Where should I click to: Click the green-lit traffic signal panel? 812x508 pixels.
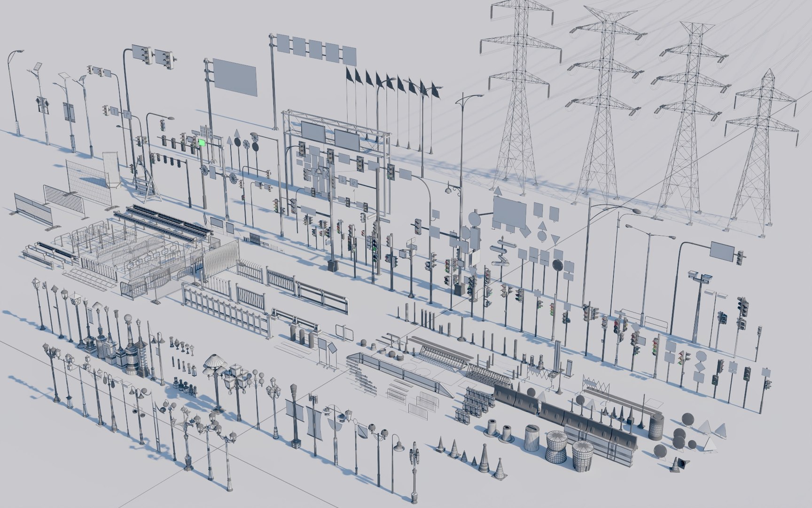click(202, 143)
